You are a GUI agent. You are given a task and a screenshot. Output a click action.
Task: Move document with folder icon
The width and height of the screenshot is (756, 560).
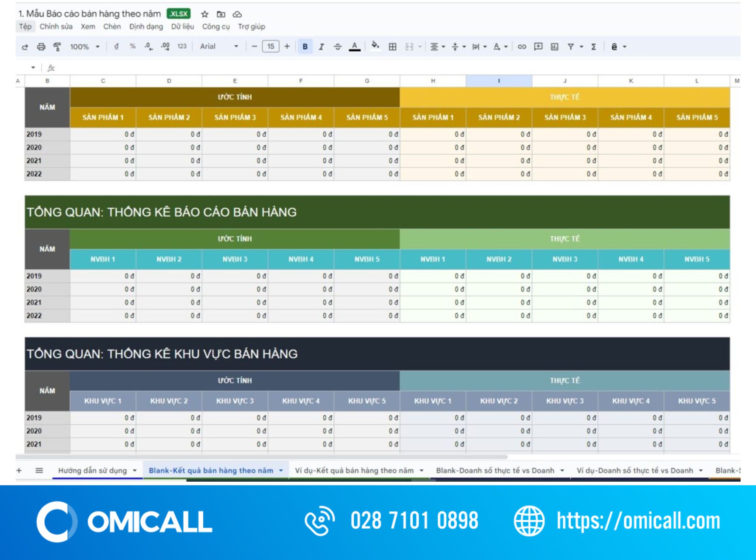click(221, 14)
